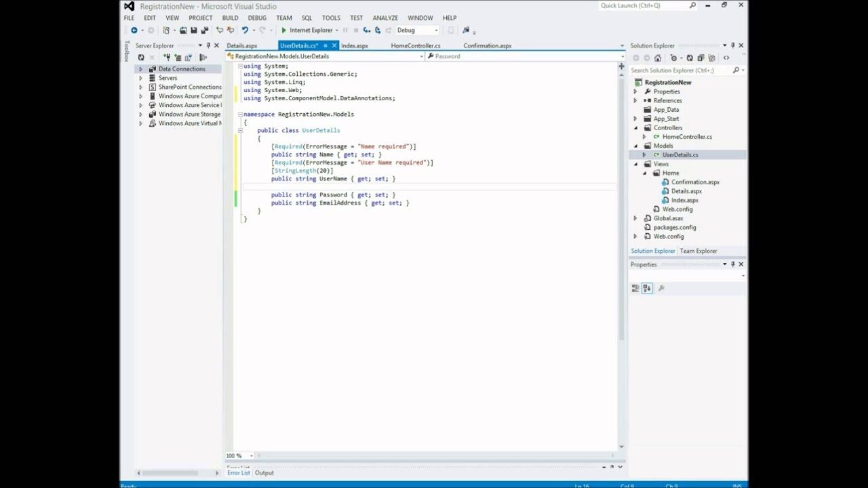868x488 pixels.
Task: Click the Save icon on the toolbar
Action: pos(193,30)
